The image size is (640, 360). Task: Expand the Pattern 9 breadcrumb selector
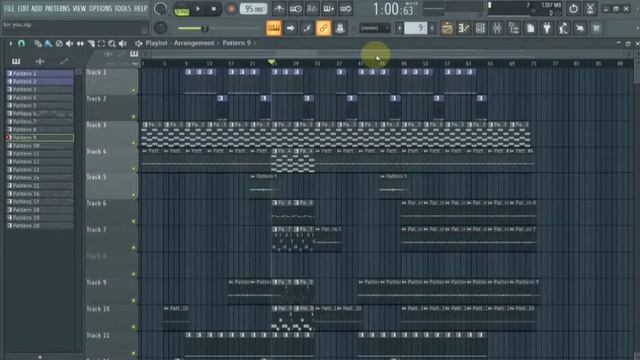point(237,43)
